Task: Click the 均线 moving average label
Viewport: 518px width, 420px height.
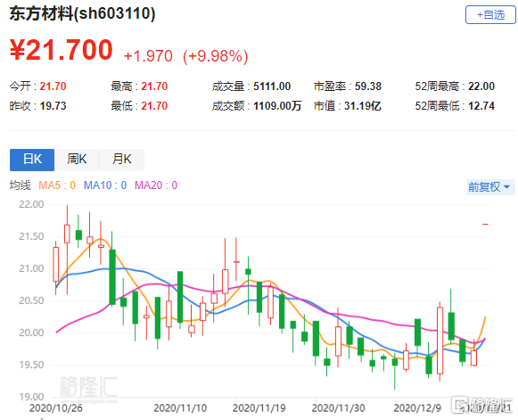Action: [x=21, y=185]
